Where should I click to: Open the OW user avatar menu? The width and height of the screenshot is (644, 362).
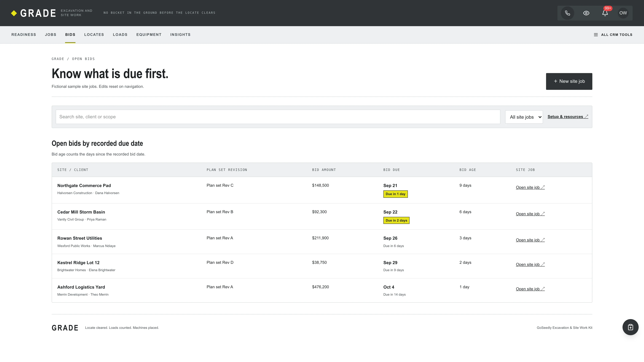click(x=623, y=13)
